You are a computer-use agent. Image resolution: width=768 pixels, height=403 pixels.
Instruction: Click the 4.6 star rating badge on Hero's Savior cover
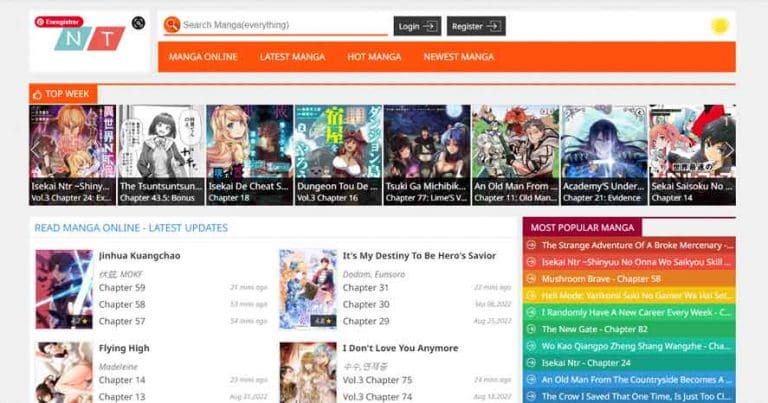(x=323, y=321)
